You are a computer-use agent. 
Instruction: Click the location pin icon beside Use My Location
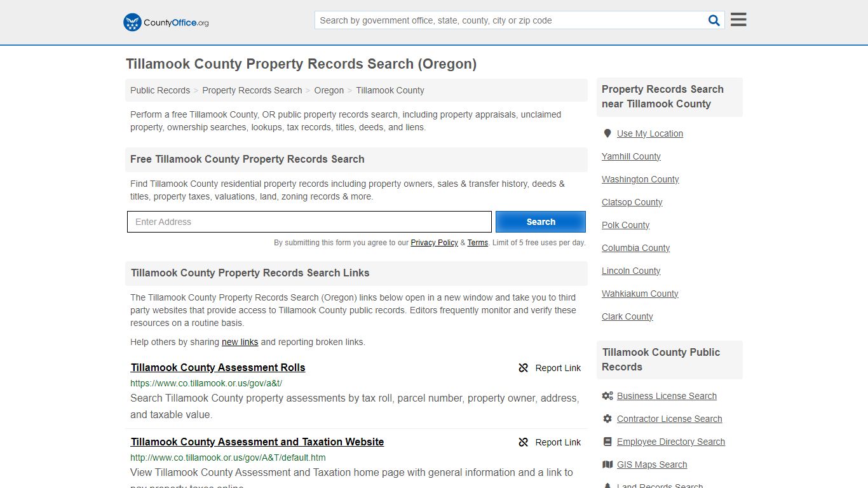[607, 133]
